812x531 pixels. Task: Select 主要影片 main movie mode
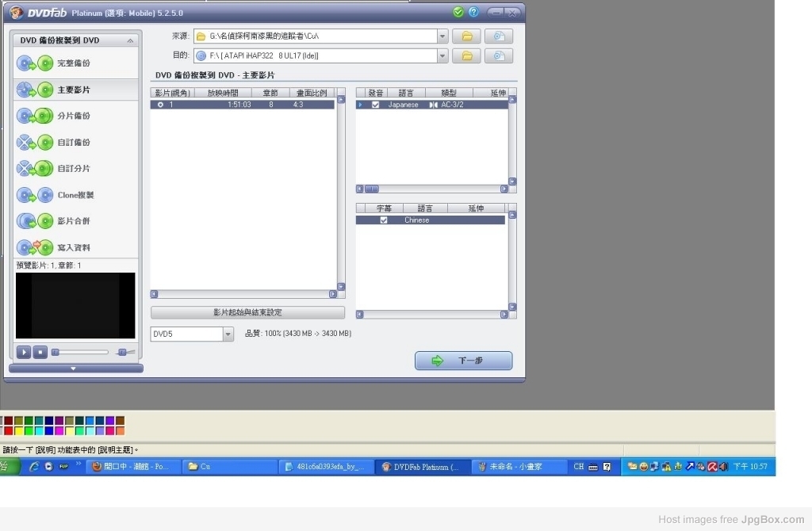(73, 90)
